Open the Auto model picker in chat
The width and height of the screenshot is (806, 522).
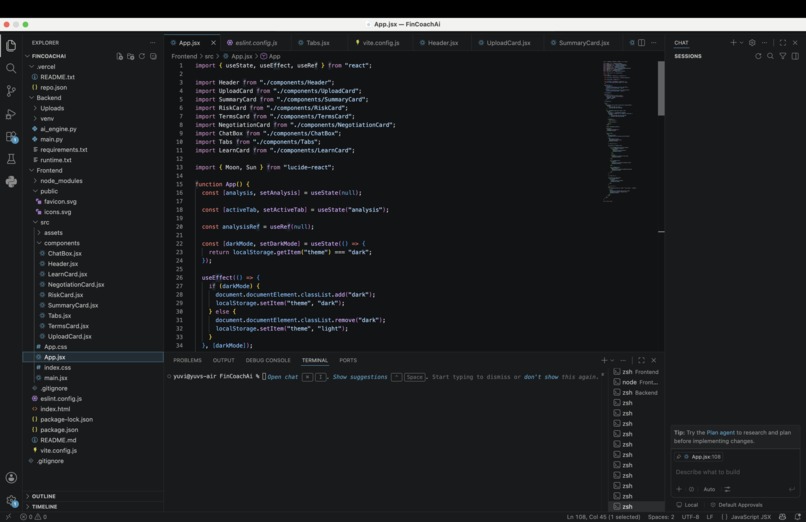tap(709, 489)
